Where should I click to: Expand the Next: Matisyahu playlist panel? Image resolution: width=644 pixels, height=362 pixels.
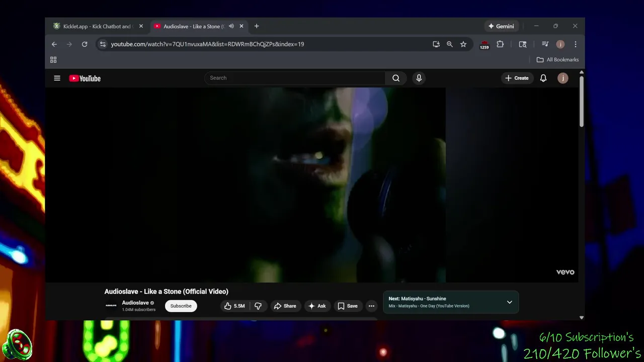click(509, 302)
